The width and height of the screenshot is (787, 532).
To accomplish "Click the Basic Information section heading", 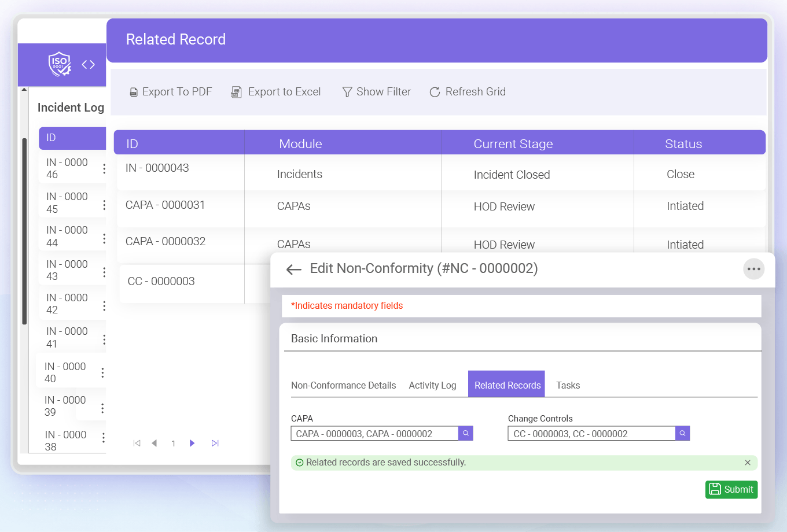I will 334,339.
